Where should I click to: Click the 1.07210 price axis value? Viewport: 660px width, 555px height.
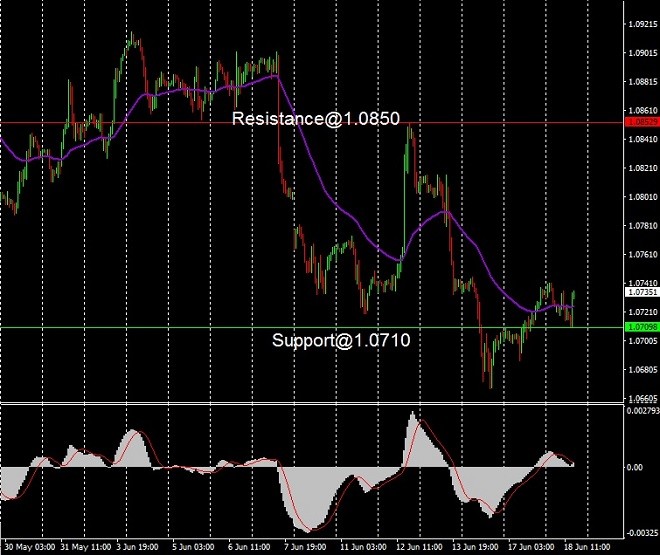coord(643,312)
